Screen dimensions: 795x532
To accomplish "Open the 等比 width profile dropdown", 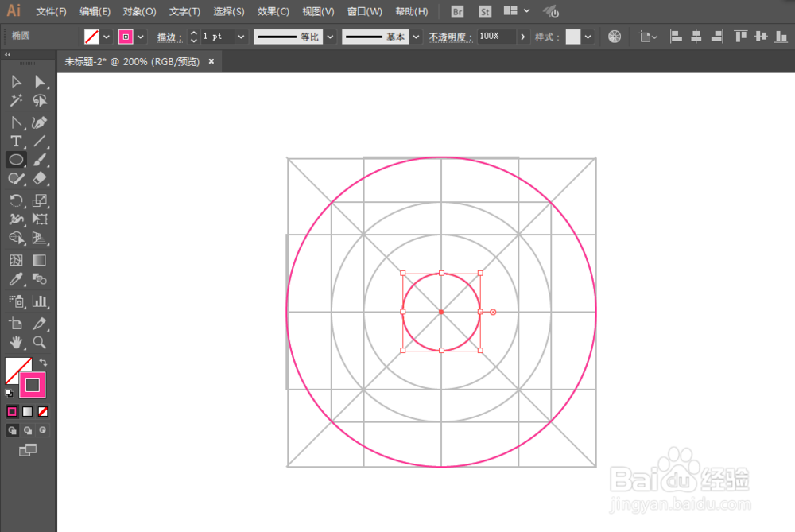I will pyautogui.click(x=330, y=36).
